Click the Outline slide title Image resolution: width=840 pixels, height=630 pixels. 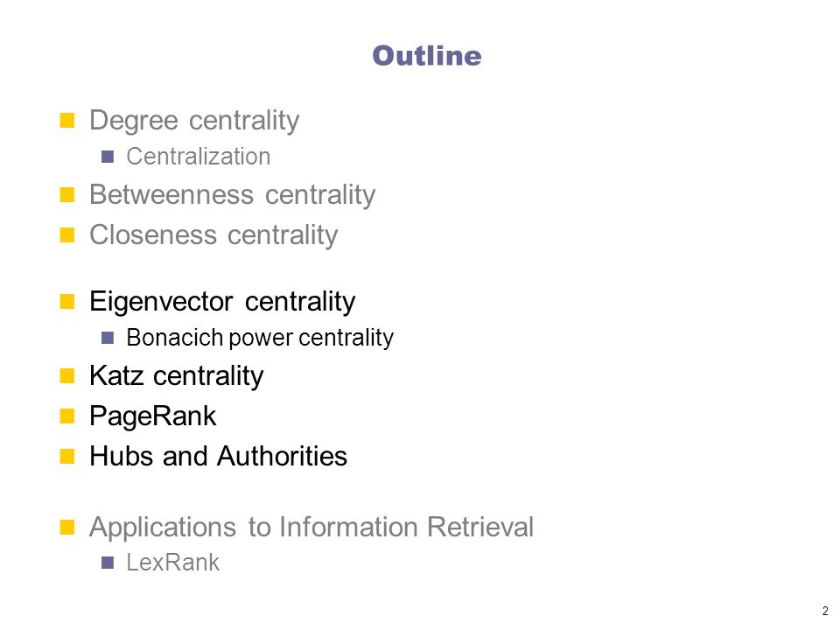(x=427, y=56)
